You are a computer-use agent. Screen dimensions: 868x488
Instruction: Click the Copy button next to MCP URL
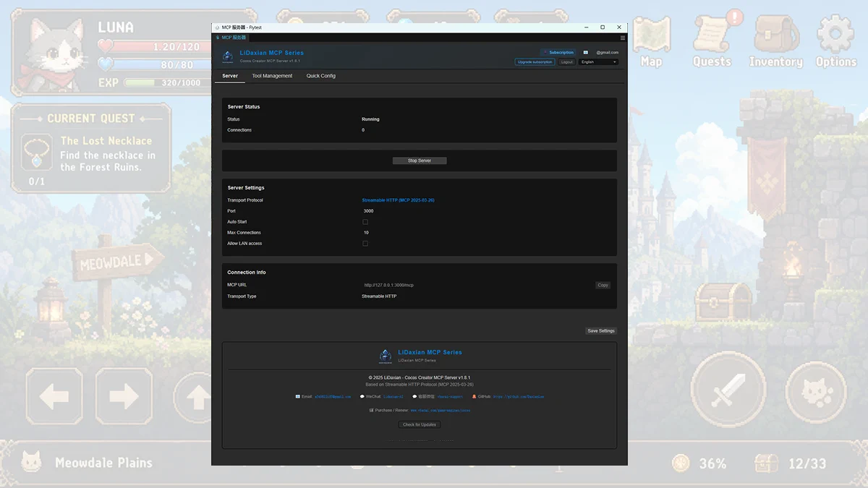(603, 285)
